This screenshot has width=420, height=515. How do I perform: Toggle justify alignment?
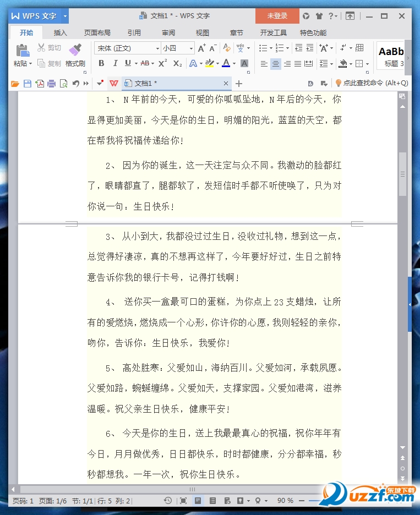[298, 63]
